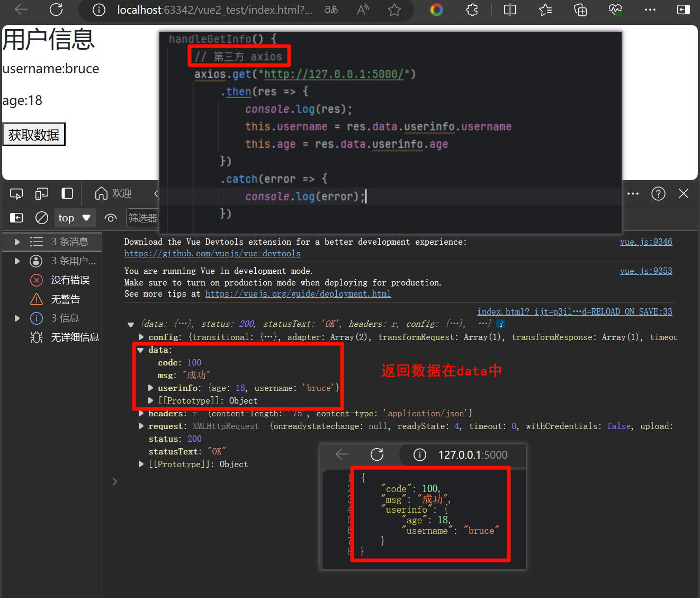
Task: Open the favorites list
Action: [x=545, y=10]
